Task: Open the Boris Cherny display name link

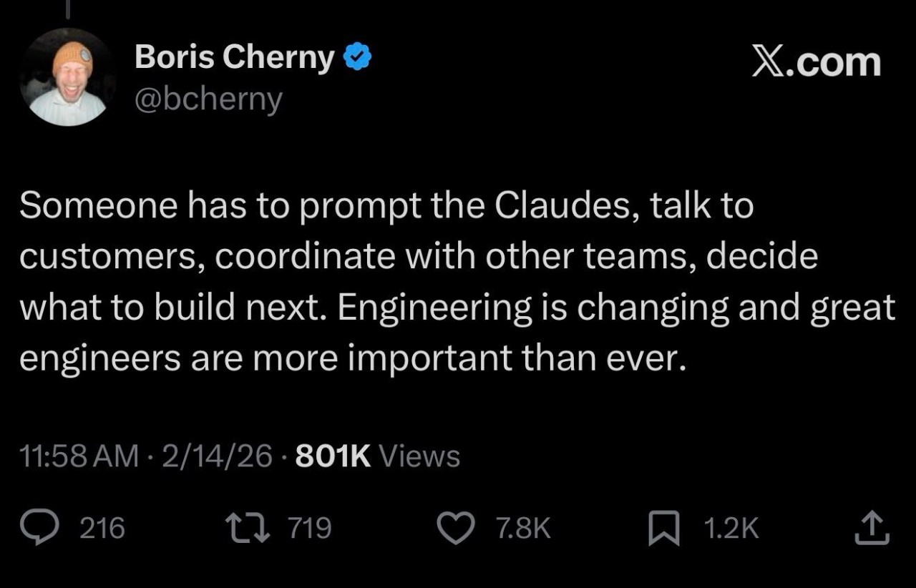Action: point(235,58)
